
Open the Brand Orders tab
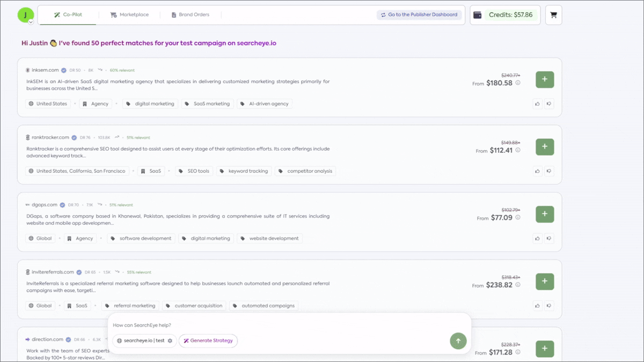click(191, 15)
